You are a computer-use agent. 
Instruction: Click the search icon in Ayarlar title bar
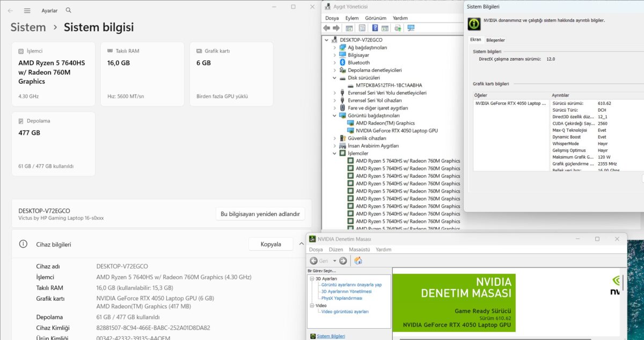(x=68, y=10)
